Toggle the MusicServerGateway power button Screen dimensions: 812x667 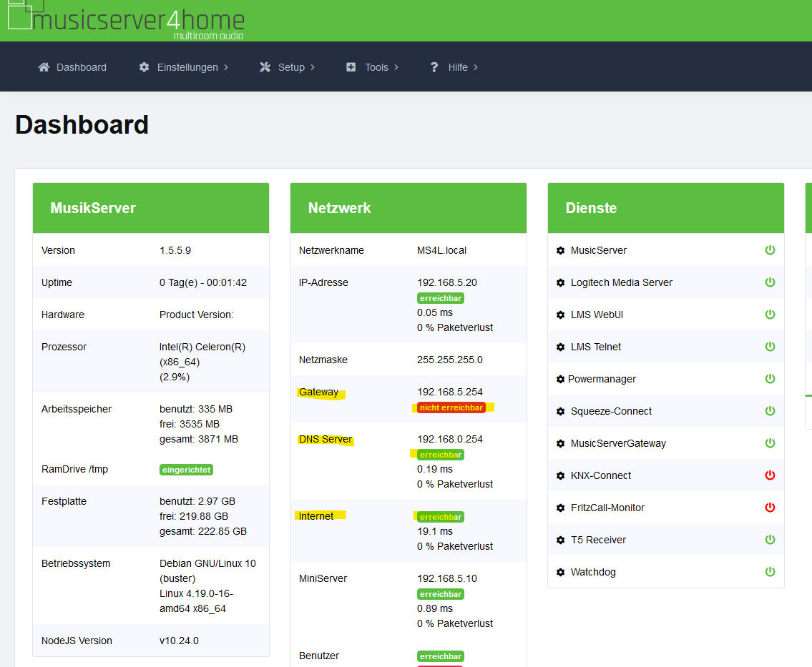770,443
